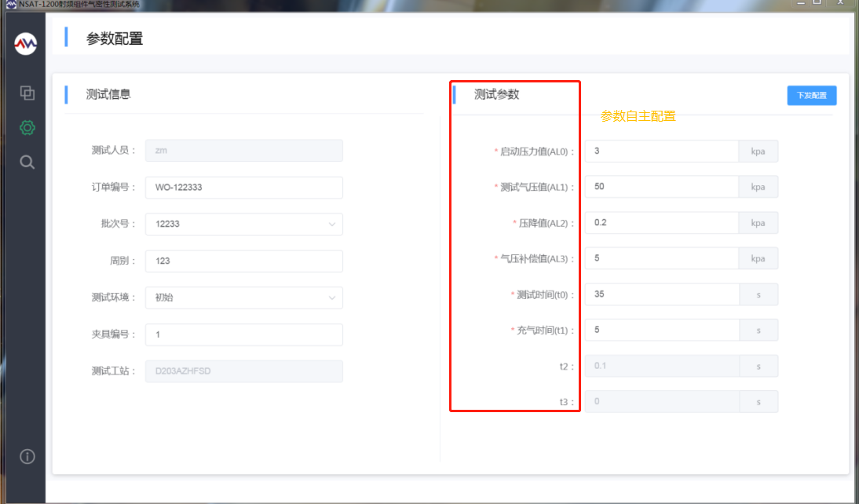
Task: Click the app logo in the sidebar
Action: [x=26, y=44]
